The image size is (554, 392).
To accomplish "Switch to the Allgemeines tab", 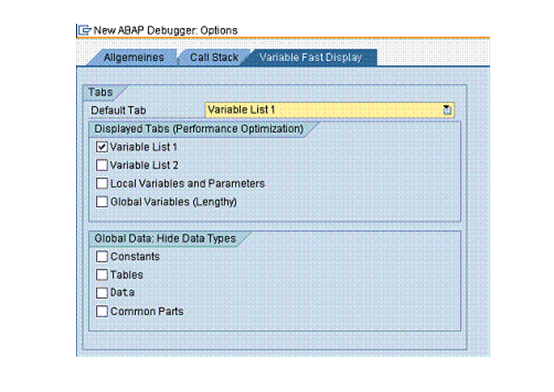I will point(133,58).
